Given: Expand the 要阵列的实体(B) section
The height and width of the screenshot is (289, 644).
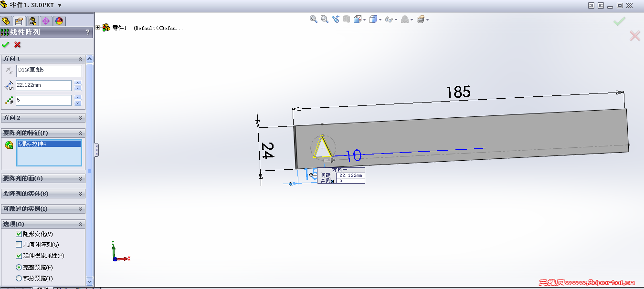Looking at the screenshot, I should [x=80, y=194].
